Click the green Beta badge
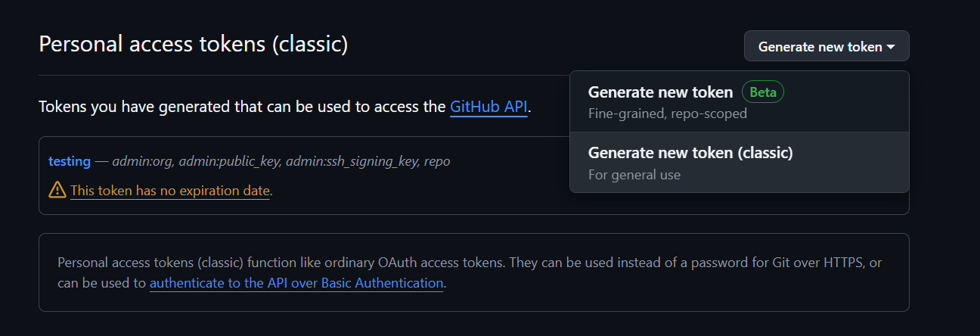The height and width of the screenshot is (336, 980). tap(763, 92)
